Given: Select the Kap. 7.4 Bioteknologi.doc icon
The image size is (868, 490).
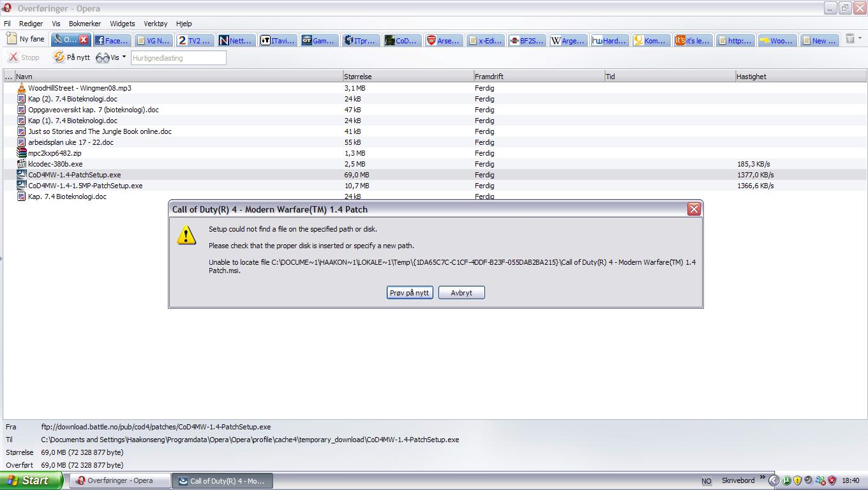Looking at the screenshot, I should [22, 197].
